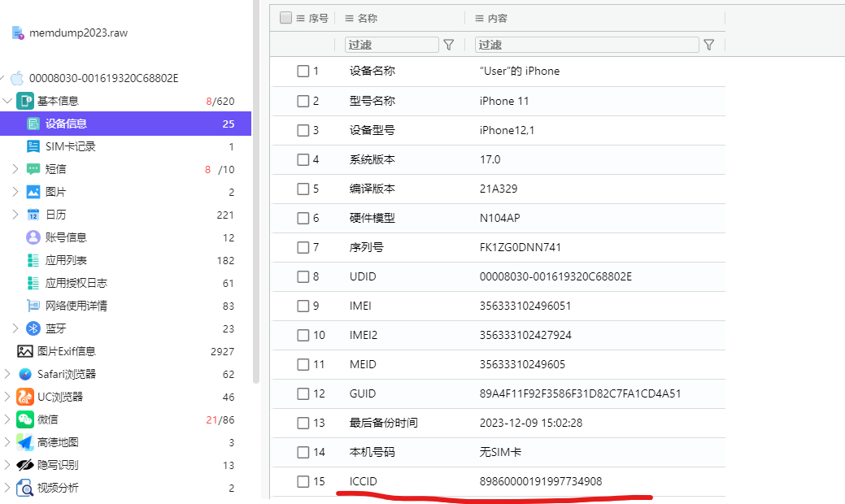The image size is (845, 504).
Task: Click in the 内容 filter input field
Action: point(587,45)
